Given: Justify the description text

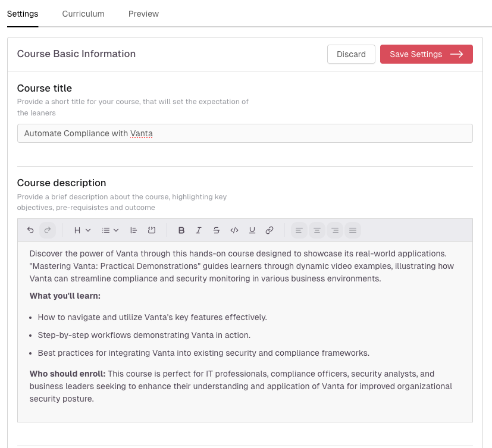Looking at the screenshot, I should [x=353, y=230].
